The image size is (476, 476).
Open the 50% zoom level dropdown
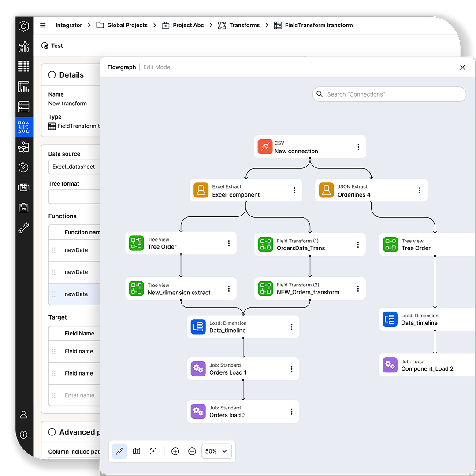point(216,451)
